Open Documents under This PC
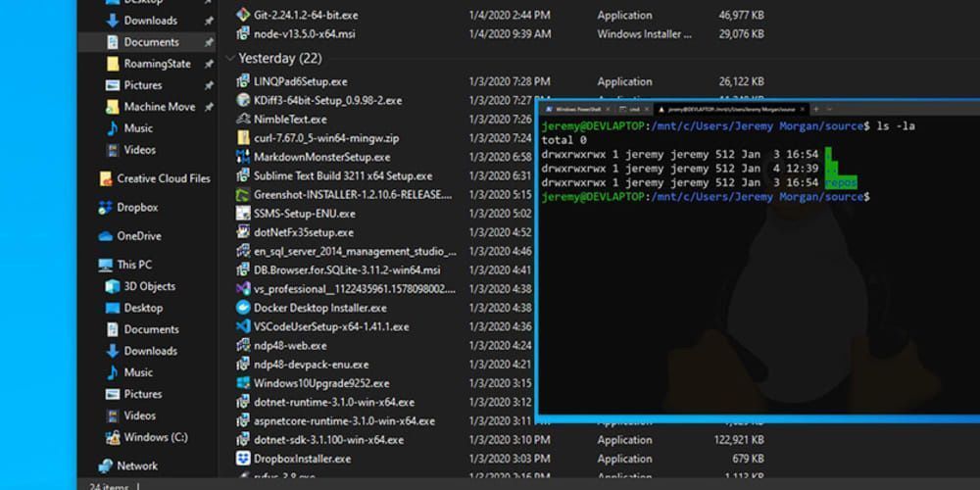 coord(142,329)
